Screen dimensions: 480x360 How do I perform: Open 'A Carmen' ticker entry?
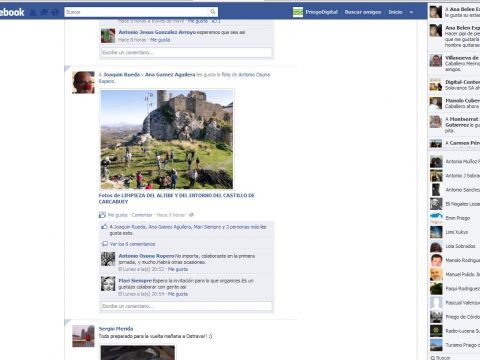(455, 143)
